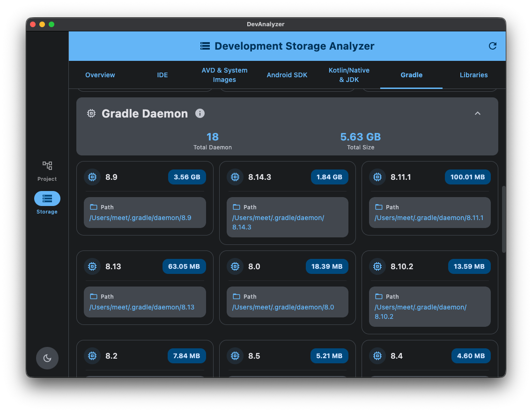Click the daemon chip icon for 8.0
The width and height of the screenshot is (532, 412).
pyautogui.click(x=235, y=266)
